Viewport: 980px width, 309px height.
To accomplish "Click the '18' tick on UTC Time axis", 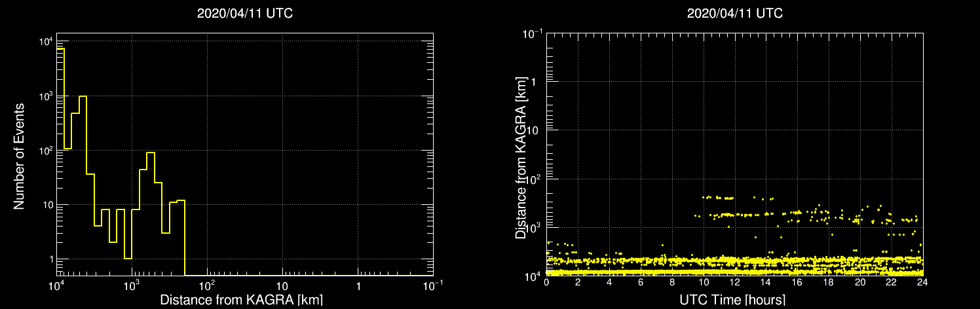I will 829,283.
